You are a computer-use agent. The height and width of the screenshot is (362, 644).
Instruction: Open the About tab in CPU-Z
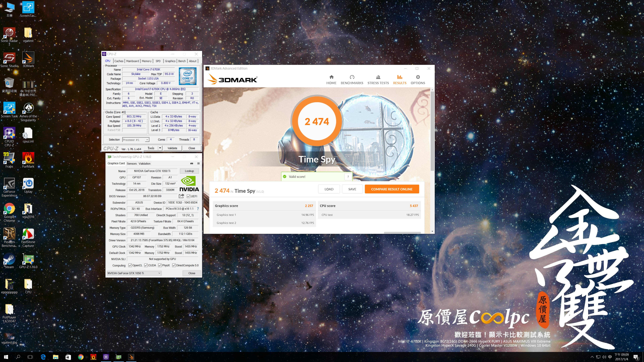pos(193,61)
